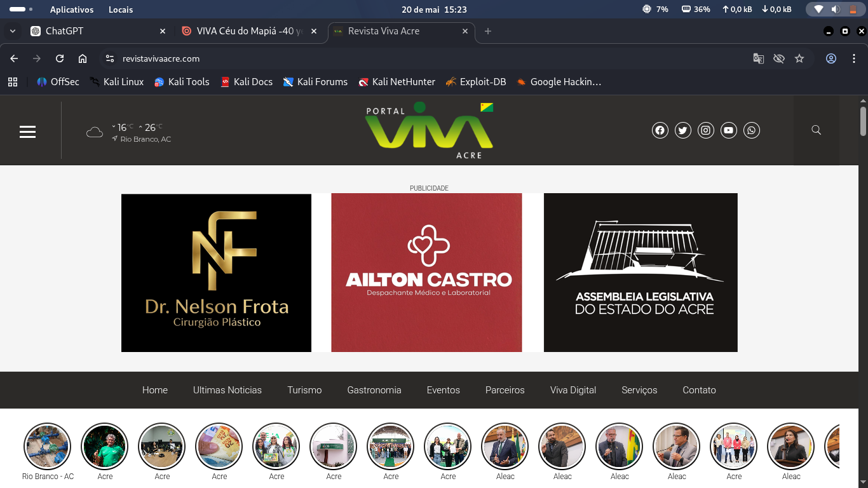This screenshot has height=488, width=868.
Task: Open the browser profile icon
Action: 831,58
